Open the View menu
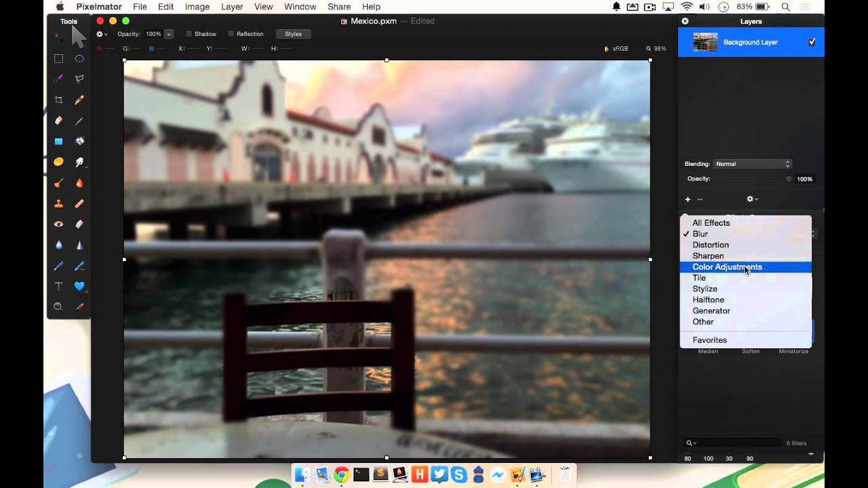This screenshot has height=488, width=868. (x=264, y=7)
